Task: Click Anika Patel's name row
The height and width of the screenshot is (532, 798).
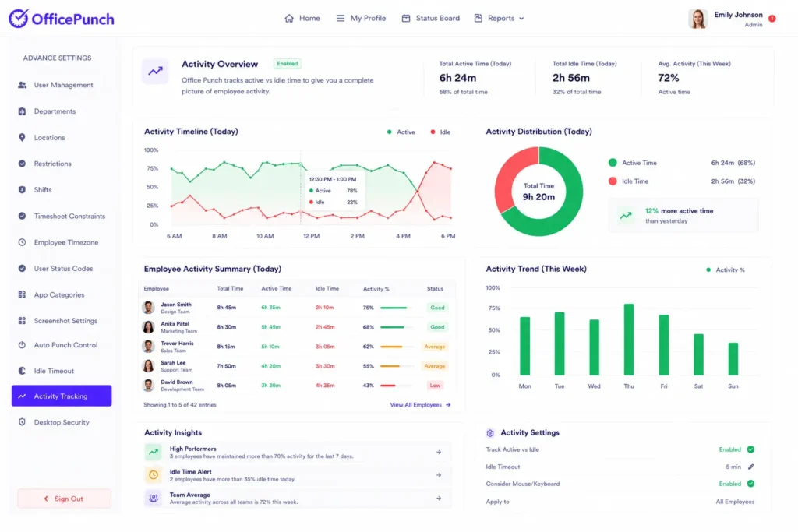Action: (175, 324)
